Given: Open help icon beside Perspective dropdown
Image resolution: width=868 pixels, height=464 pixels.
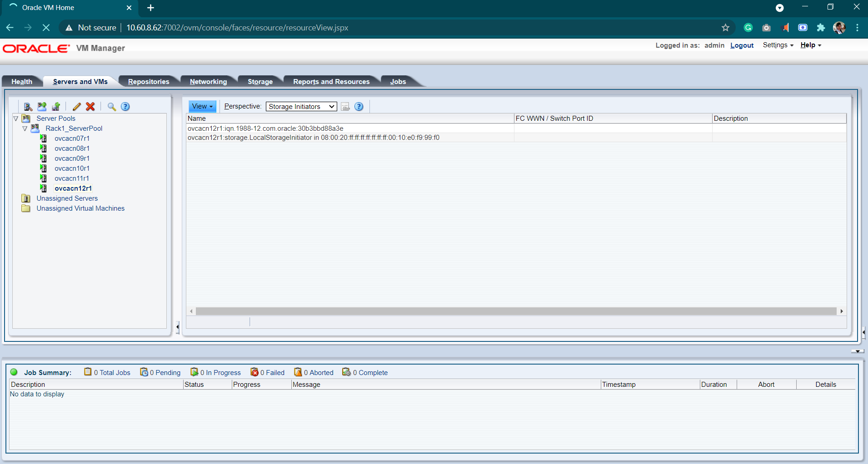Looking at the screenshot, I should click(x=359, y=107).
